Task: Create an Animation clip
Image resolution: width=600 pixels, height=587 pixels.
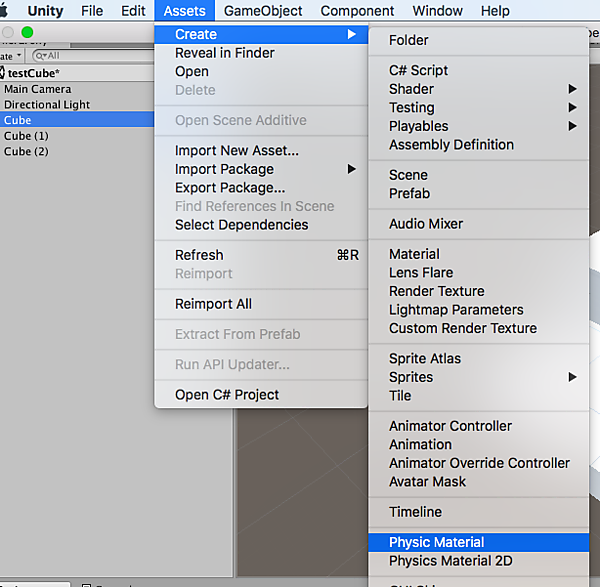Action: 478,445
